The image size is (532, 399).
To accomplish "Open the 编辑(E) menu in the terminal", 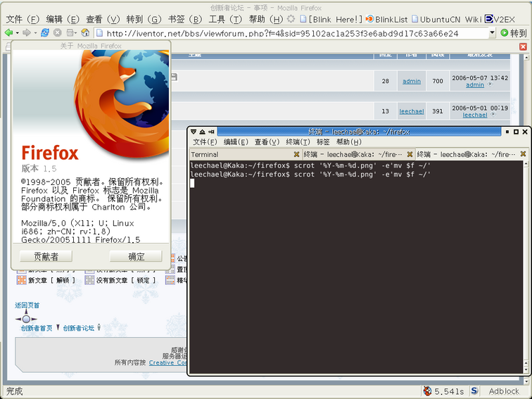I will (236, 142).
